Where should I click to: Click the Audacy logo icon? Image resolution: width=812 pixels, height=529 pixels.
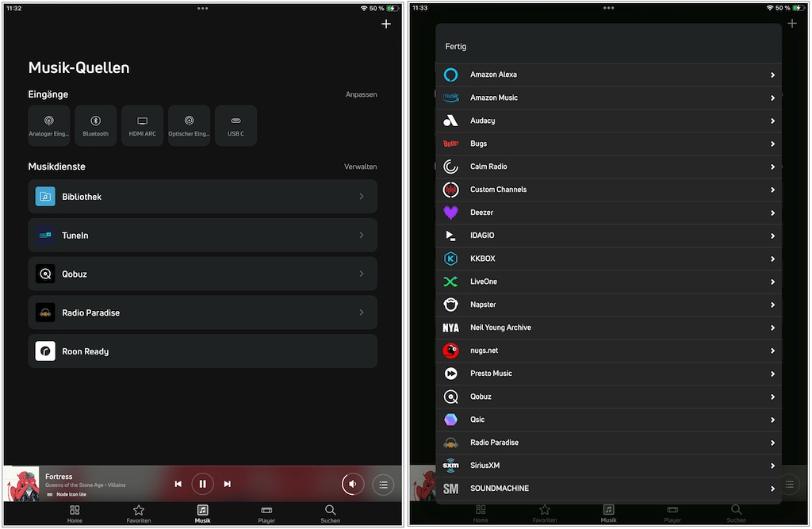(x=450, y=121)
